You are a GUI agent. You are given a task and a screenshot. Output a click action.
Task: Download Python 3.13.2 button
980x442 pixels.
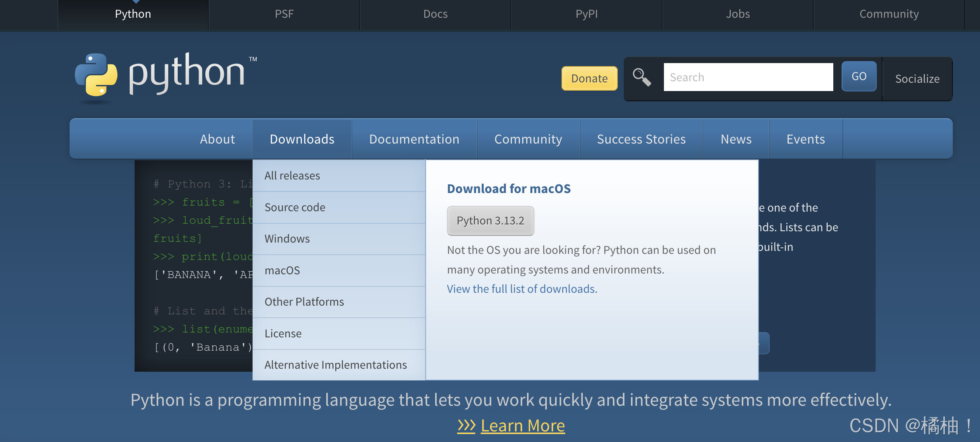[x=490, y=221]
